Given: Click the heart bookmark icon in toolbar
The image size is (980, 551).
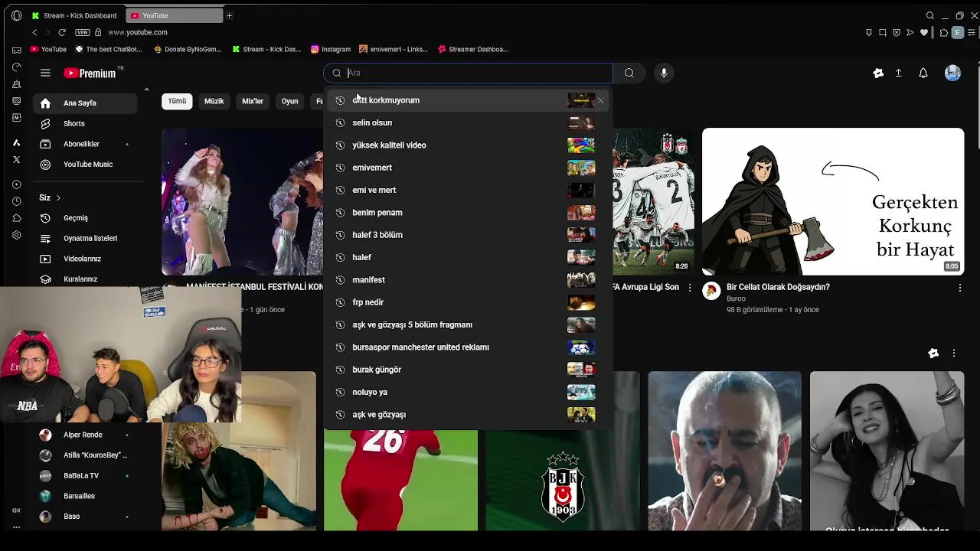Looking at the screenshot, I should tap(924, 32).
